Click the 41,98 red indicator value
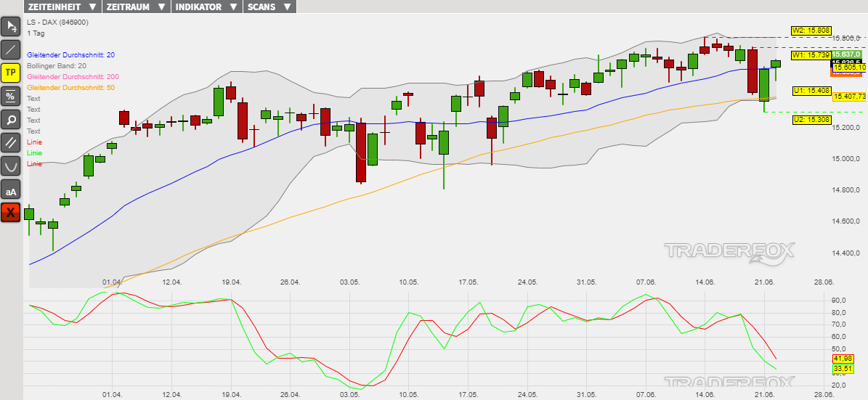868x400 pixels. [843, 359]
